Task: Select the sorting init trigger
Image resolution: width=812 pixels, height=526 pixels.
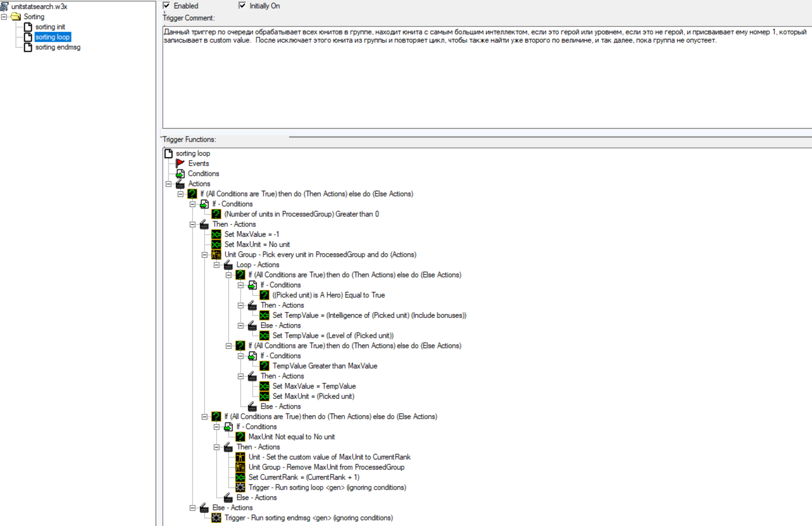Action: pos(50,27)
